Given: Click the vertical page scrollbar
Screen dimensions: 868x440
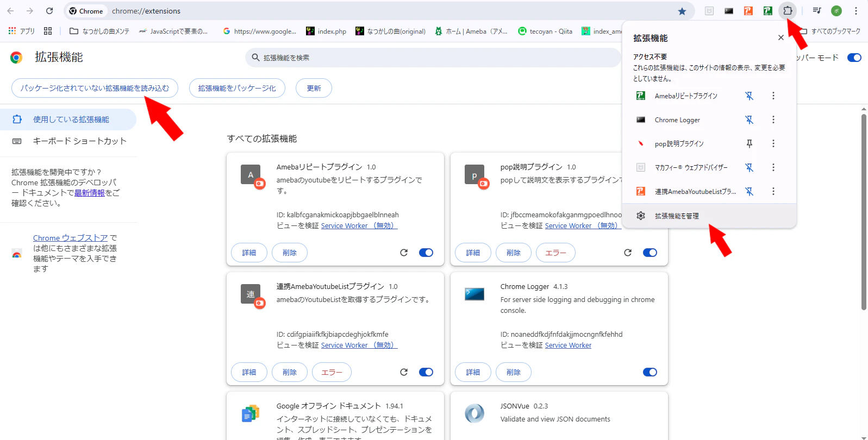Looking at the screenshot, I should 864,212.
